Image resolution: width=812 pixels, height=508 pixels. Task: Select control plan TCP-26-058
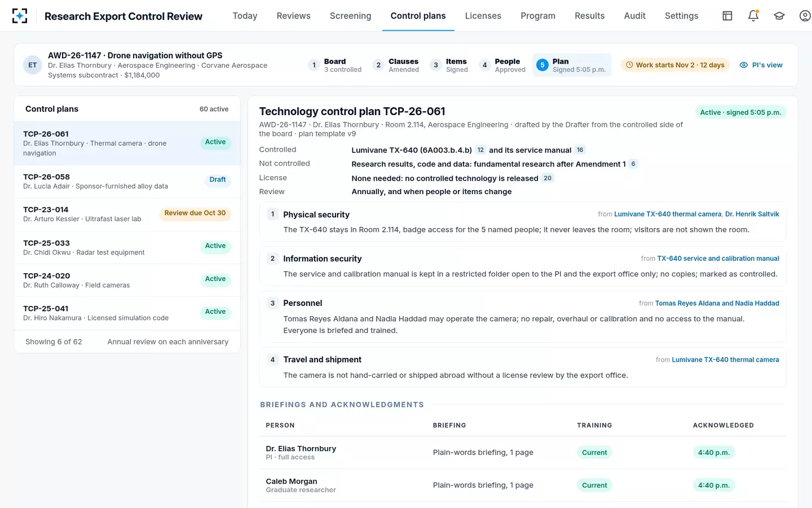tap(127, 181)
